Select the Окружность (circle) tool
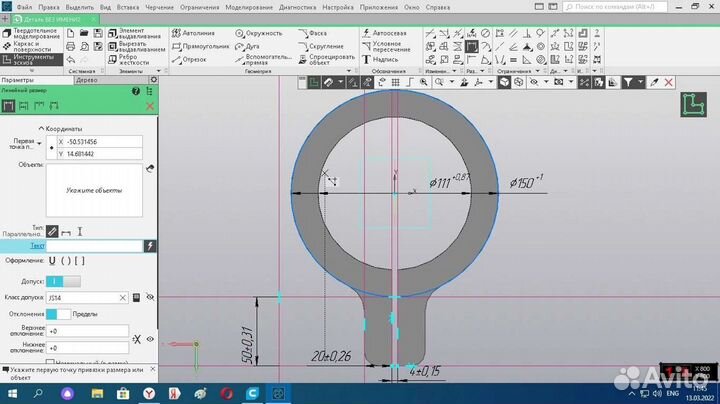Viewport: 720px width, 404px height. pyautogui.click(x=258, y=33)
